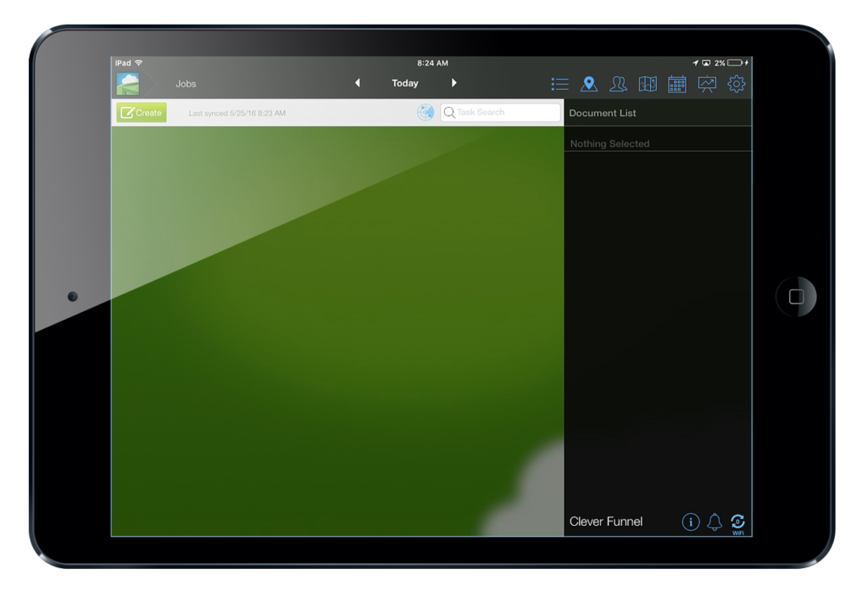Tap the Document List header

pyautogui.click(x=603, y=113)
